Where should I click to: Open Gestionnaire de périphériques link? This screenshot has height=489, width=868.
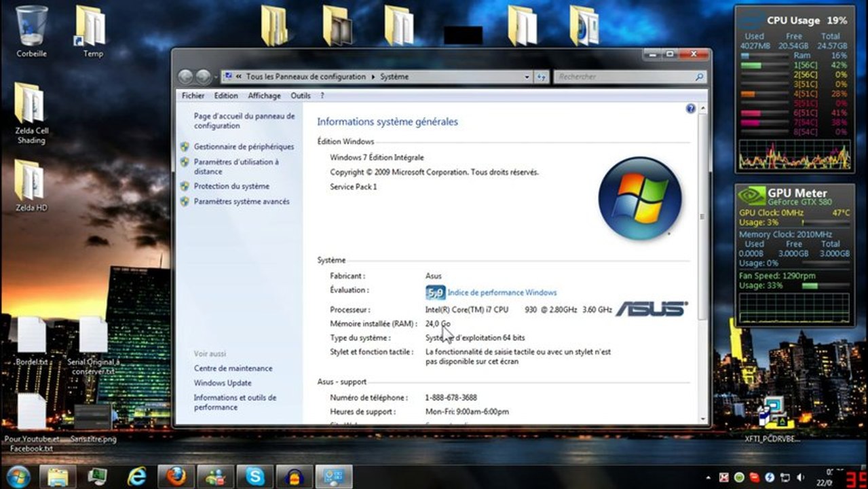pyautogui.click(x=244, y=147)
